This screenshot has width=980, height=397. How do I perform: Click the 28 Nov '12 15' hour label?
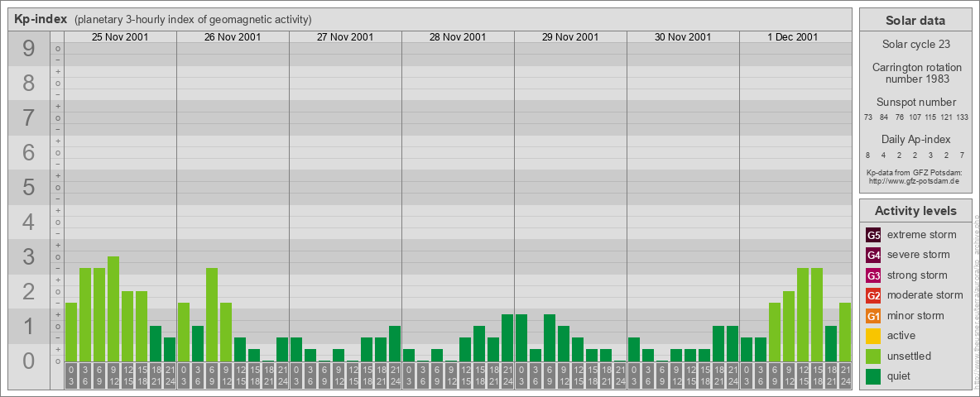[x=465, y=376]
